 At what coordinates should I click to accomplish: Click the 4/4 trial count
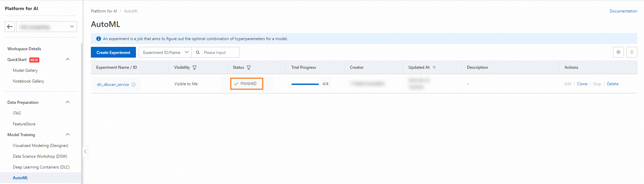(325, 84)
